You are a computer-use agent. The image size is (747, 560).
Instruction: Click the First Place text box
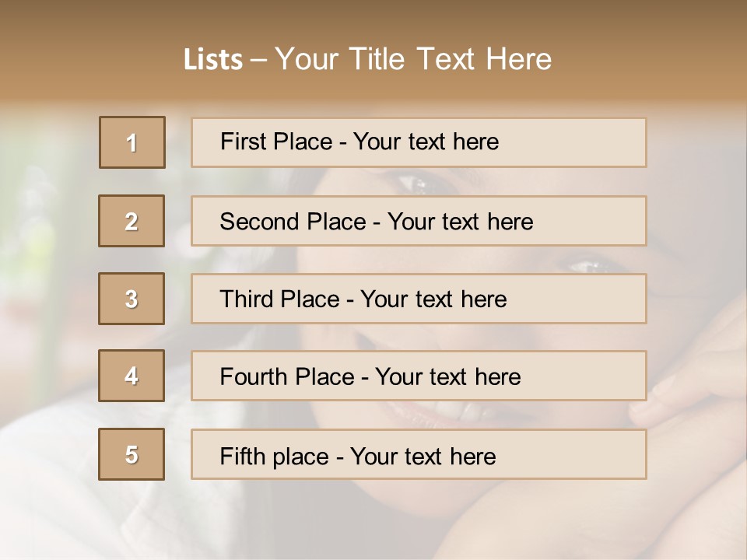(419, 142)
